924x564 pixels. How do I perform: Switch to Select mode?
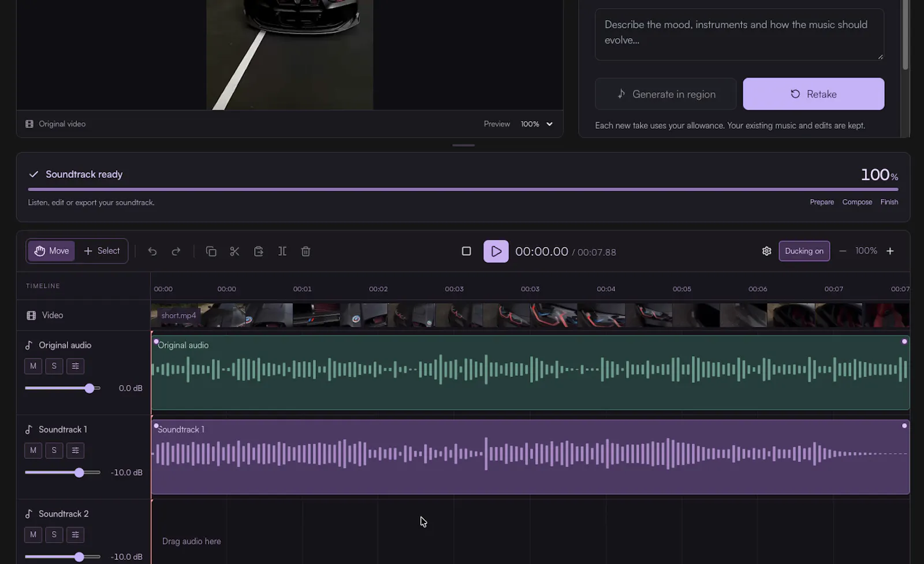click(102, 251)
